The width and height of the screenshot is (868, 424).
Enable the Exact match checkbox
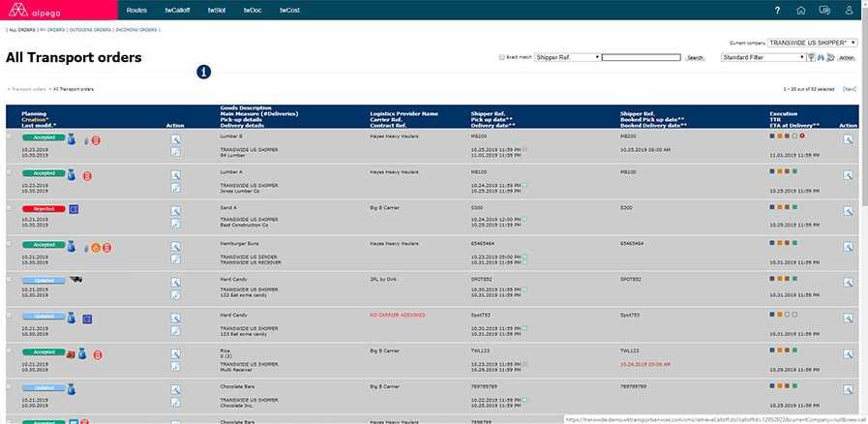(x=501, y=57)
